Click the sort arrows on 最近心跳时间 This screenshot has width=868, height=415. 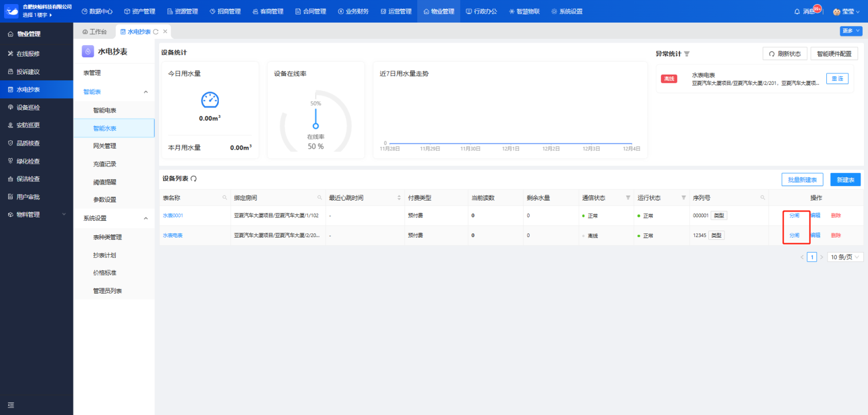click(399, 198)
